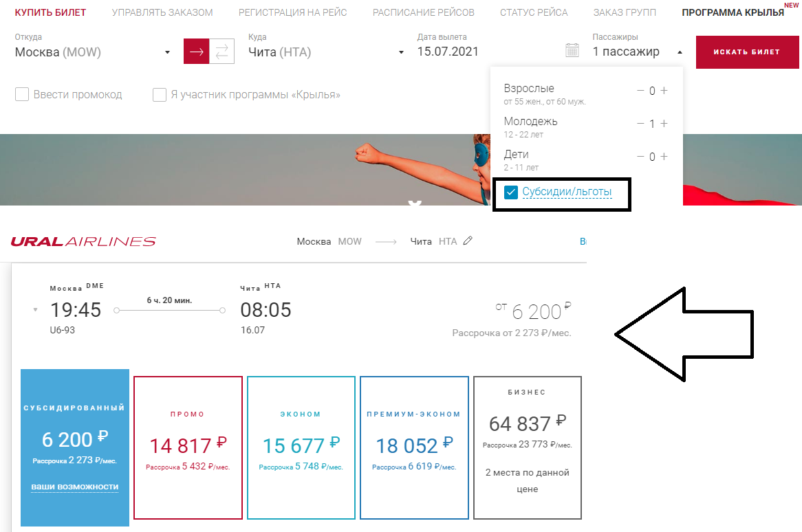
Task: Choose the ЭКОНОМ 15 677 ₽ fare
Action: [x=301, y=447]
